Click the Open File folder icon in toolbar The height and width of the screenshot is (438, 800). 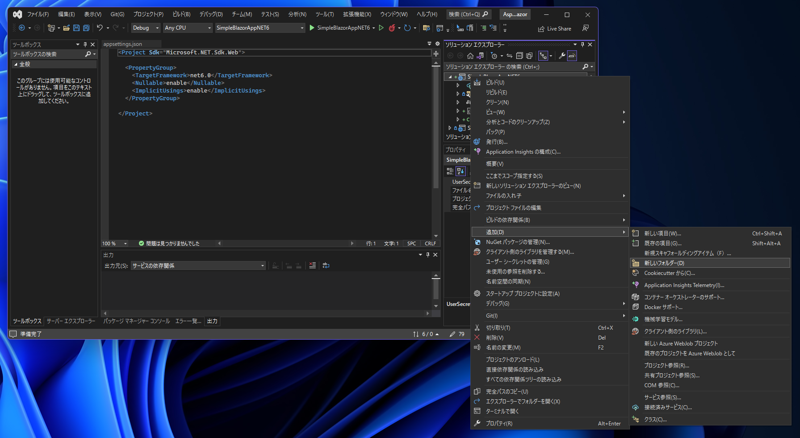click(66, 28)
